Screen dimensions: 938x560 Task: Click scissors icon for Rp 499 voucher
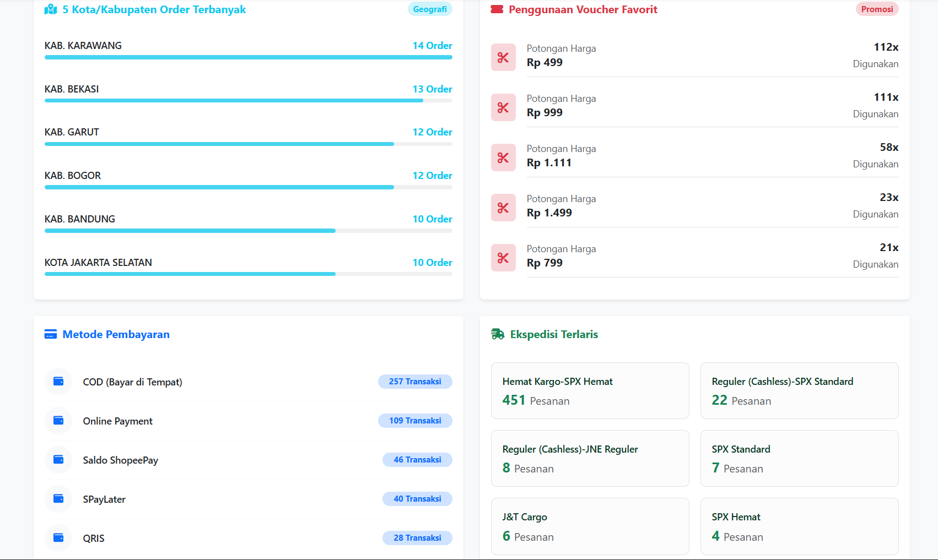click(x=503, y=57)
